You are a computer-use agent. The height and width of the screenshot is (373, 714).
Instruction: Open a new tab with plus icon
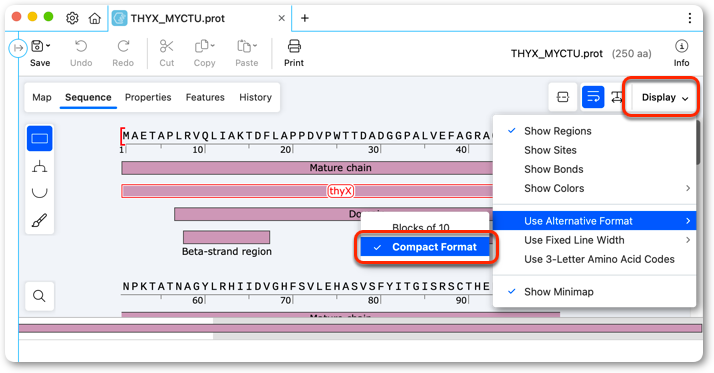pyautogui.click(x=305, y=18)
